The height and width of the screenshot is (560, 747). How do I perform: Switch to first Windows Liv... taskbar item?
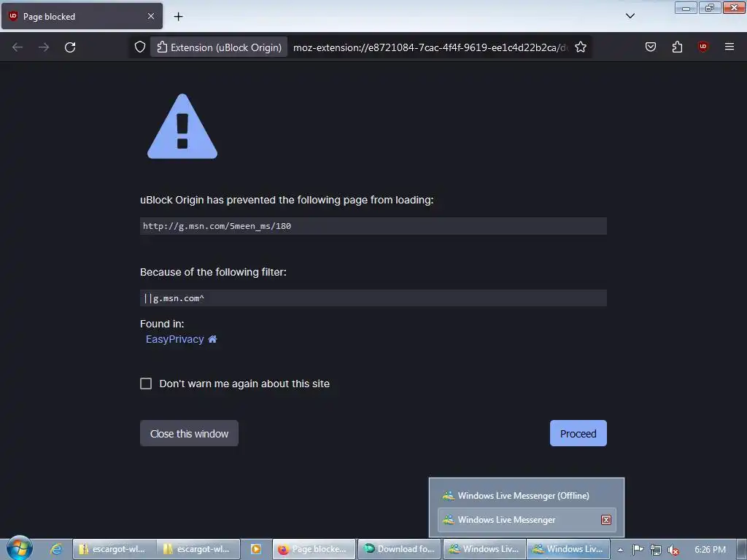(484, 549)
